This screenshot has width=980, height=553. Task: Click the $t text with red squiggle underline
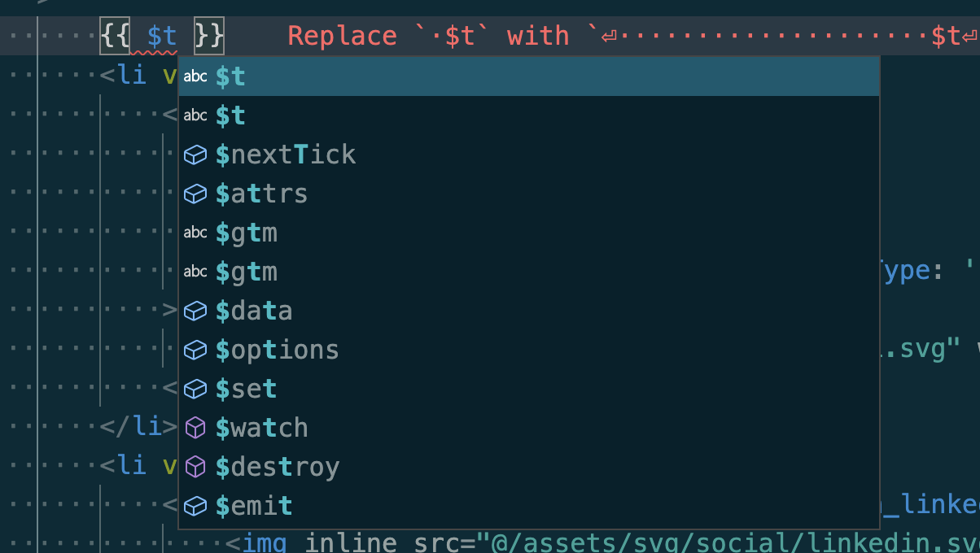(x=160, y=36)
